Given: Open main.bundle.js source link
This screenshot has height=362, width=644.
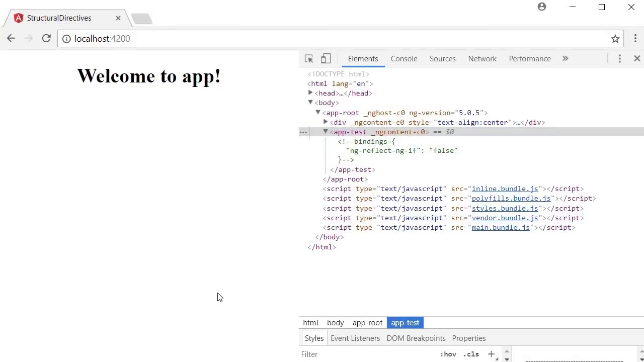Looking at the screenshot, I should [x=501, y=227].
